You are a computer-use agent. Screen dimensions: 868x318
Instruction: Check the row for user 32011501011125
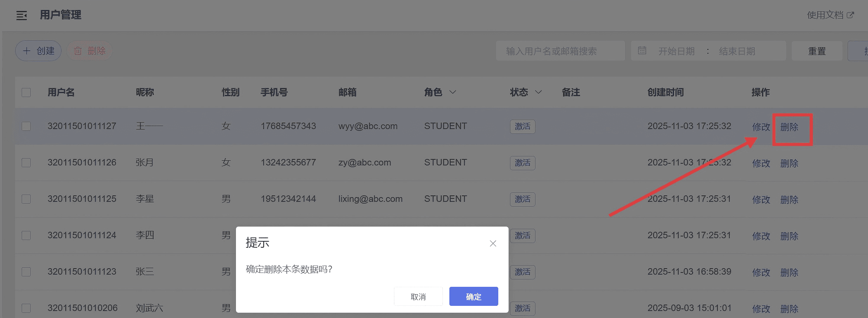[26, 199]
